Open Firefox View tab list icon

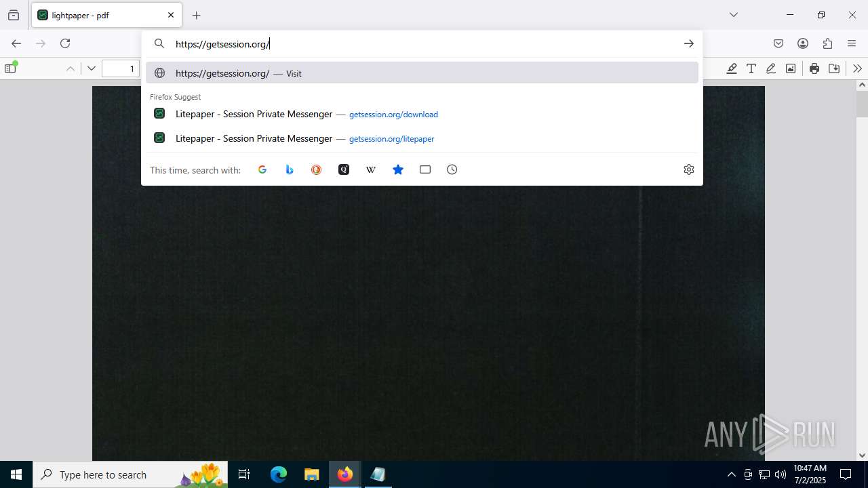(14, 15)
